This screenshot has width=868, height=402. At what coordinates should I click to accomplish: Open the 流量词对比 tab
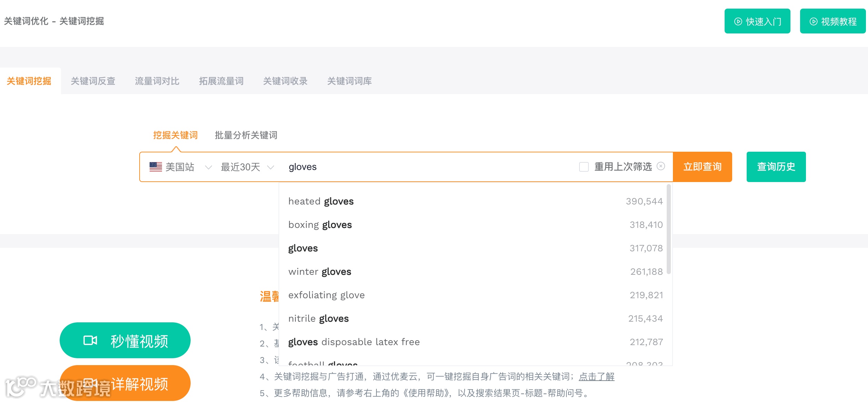point(157,81)
